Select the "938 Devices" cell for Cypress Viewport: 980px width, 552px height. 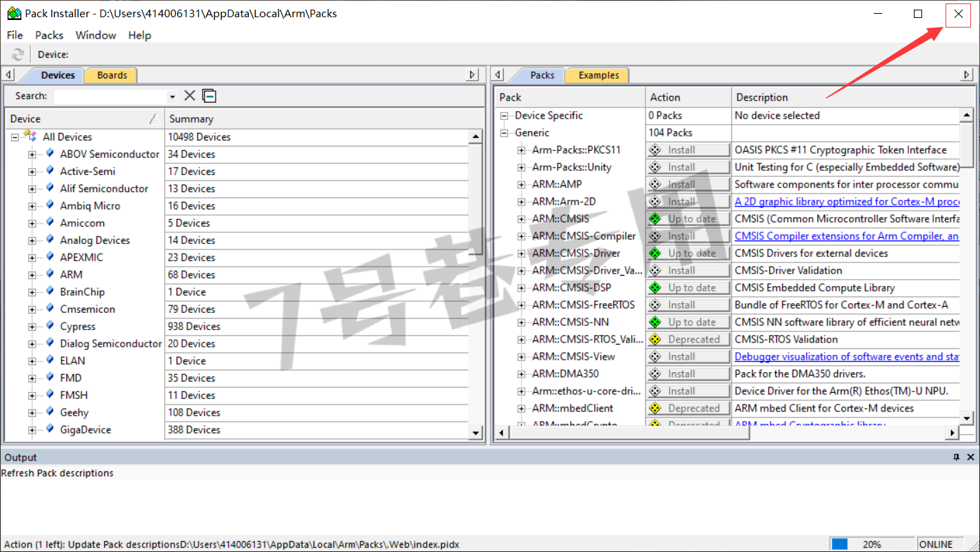(x=316, y=326)
